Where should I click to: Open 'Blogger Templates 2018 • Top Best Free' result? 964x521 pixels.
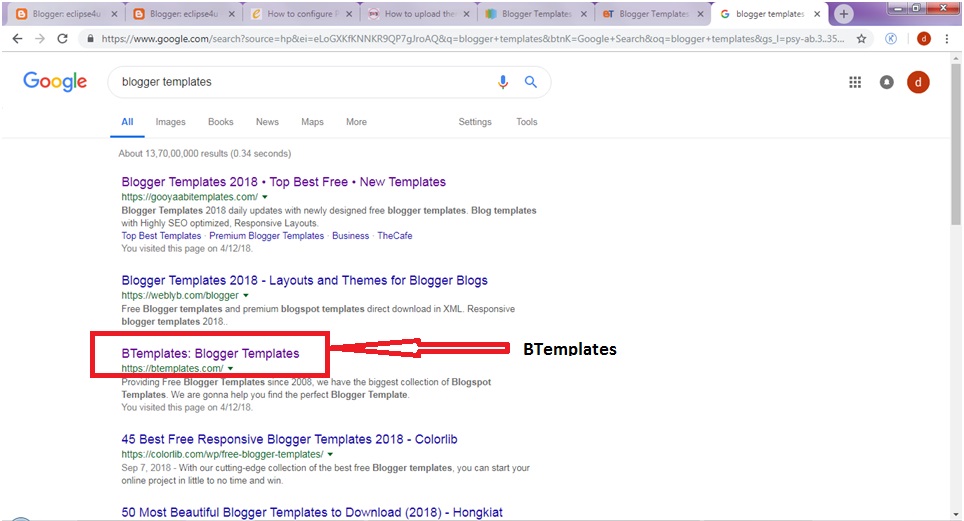click(283, 182)
